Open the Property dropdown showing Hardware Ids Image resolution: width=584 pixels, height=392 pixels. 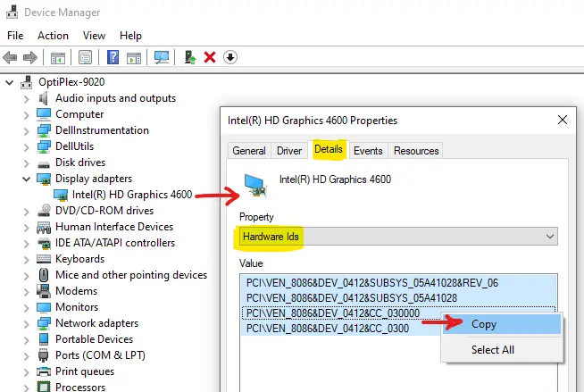click(398, 237)
